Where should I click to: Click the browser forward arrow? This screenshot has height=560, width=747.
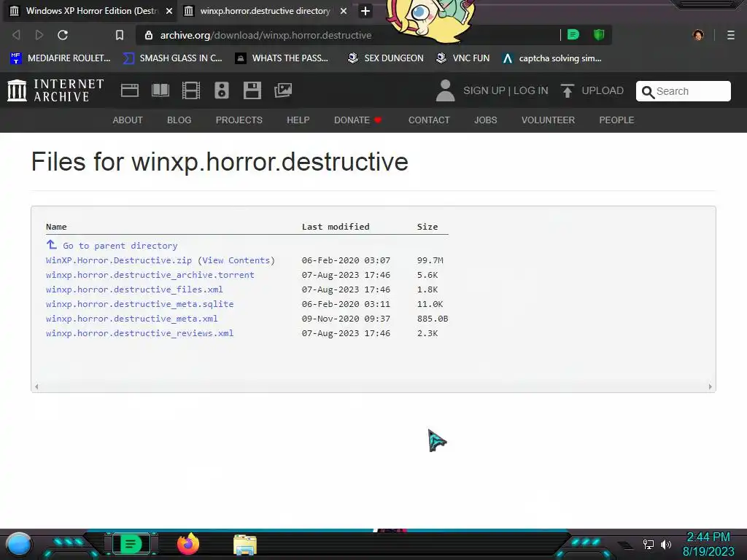tap(39, 35)
